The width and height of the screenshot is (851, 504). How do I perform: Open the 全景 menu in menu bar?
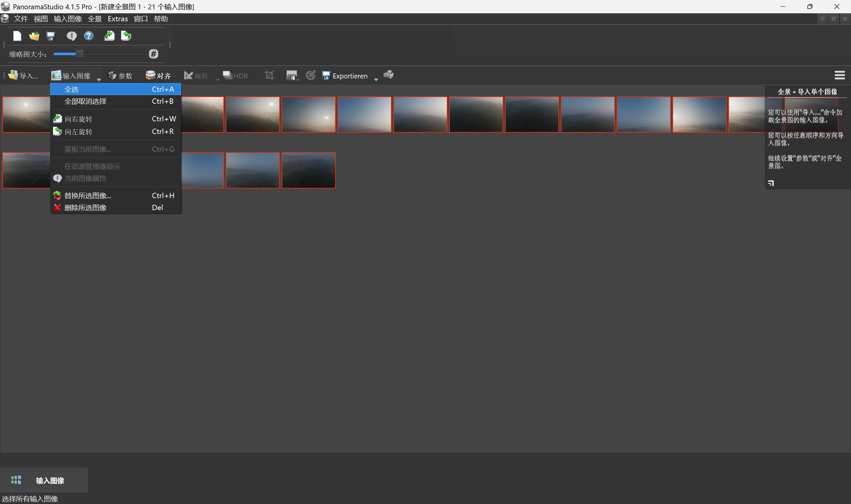[94, 19]
